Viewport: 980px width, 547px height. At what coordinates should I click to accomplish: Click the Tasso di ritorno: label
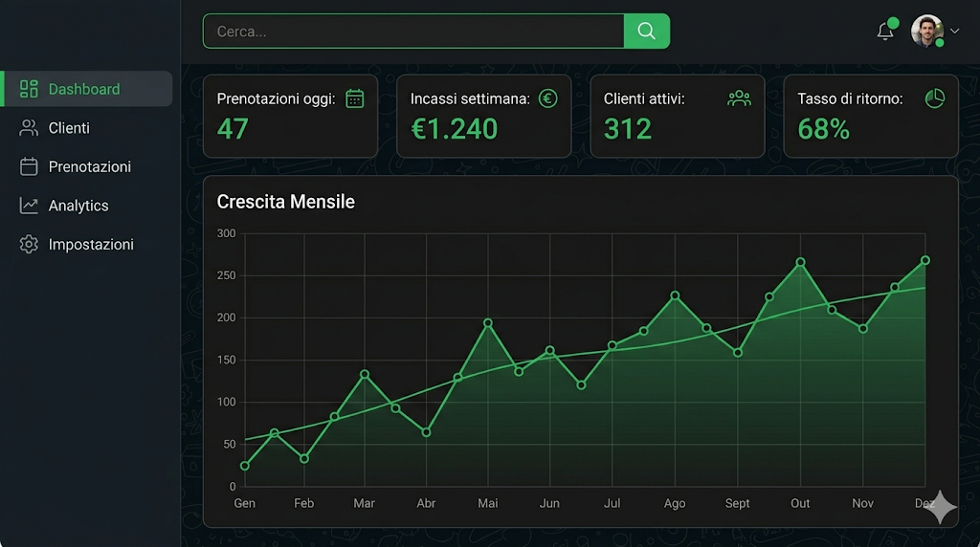(850, 98)
